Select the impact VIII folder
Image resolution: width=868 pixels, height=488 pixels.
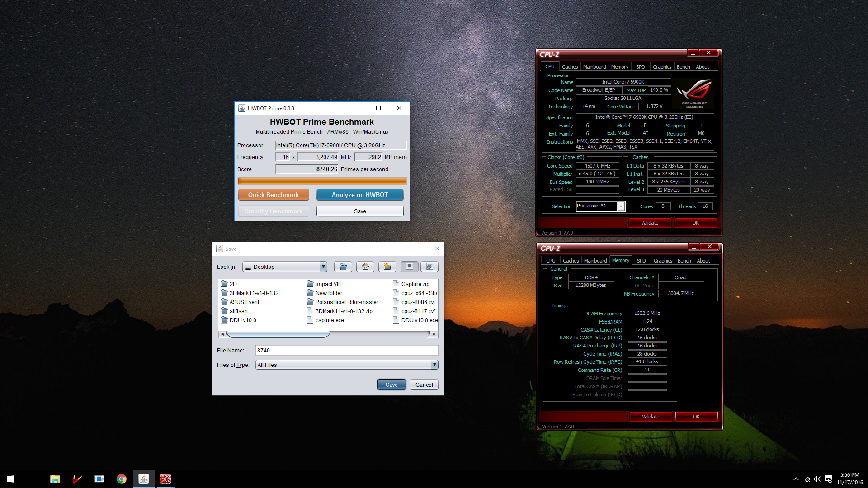[324, 284]
